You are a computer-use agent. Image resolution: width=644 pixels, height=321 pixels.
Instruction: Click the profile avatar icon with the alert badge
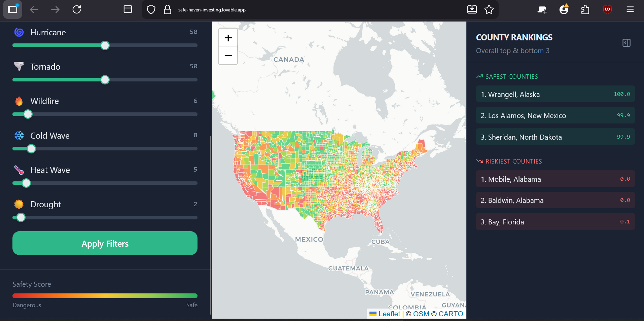pos(564,9)
